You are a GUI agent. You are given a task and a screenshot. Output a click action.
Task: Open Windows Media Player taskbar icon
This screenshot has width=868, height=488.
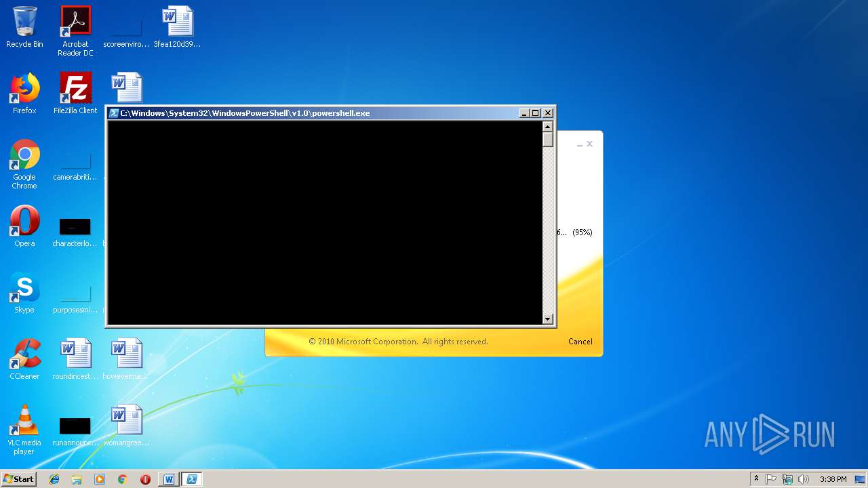point(100,479)
